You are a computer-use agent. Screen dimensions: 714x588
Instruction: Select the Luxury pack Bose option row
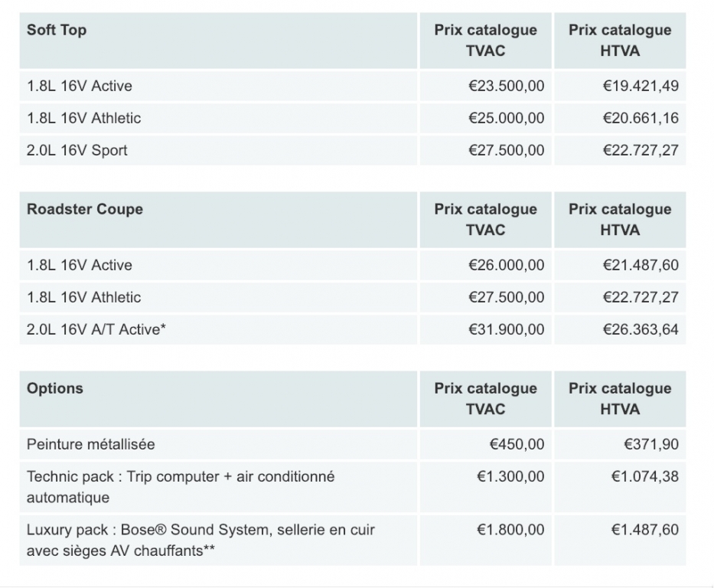tap(353, 541)
